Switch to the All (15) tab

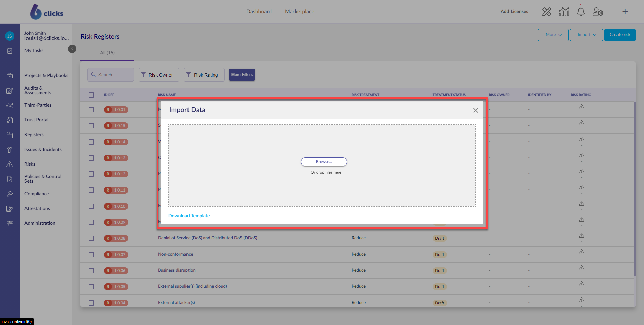click(107, 53)
